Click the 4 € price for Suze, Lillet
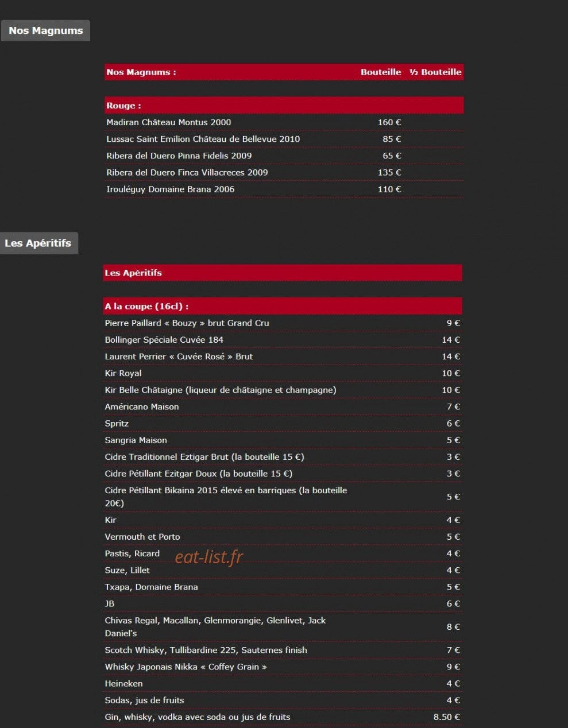Image resolution: width=568 pixels, height=728 pixels. (453, 570)
